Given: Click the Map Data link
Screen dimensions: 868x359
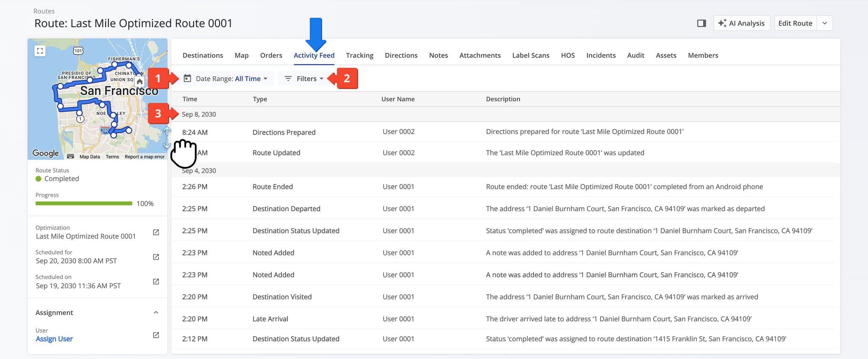Looking at the screenshot, I should (90, 157).
